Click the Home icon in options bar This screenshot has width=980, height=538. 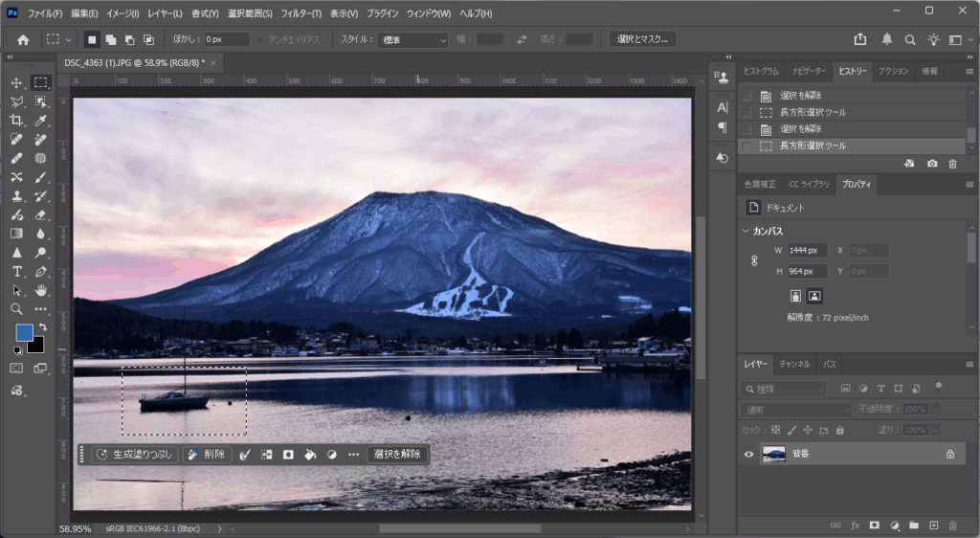[23, 39]
